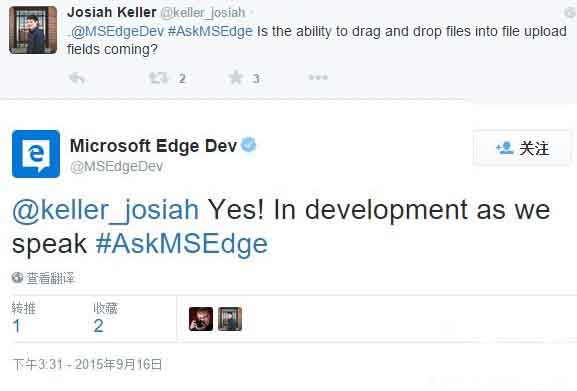Click the globe icon beside 查看翻译
Viewport: 577px width, 391px height.
pyautogui.click(x=17, y=277)
